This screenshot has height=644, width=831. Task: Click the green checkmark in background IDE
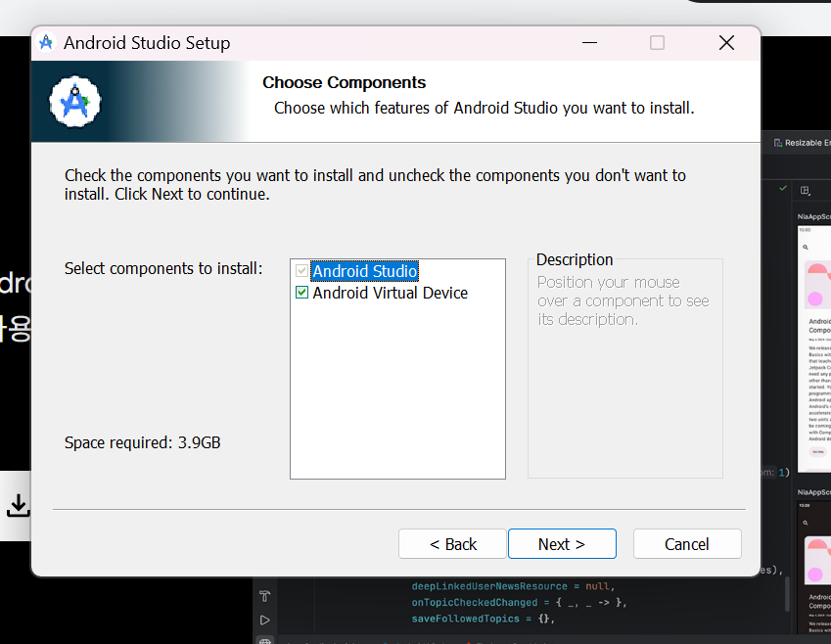[x=783, y=188]
